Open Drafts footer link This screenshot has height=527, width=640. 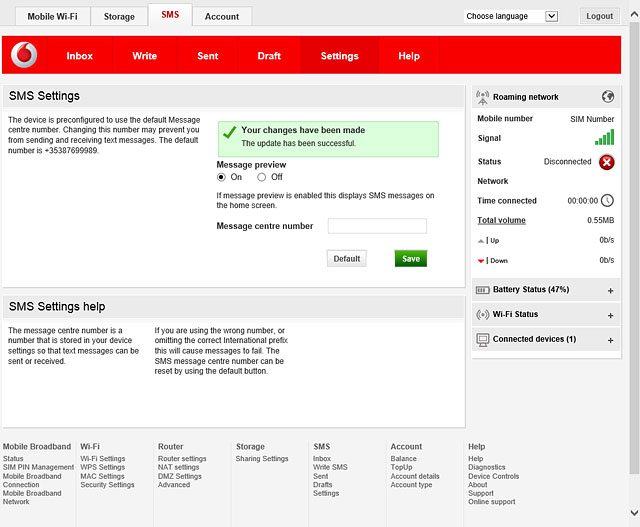pyautogui.click(x=322, y=485)
